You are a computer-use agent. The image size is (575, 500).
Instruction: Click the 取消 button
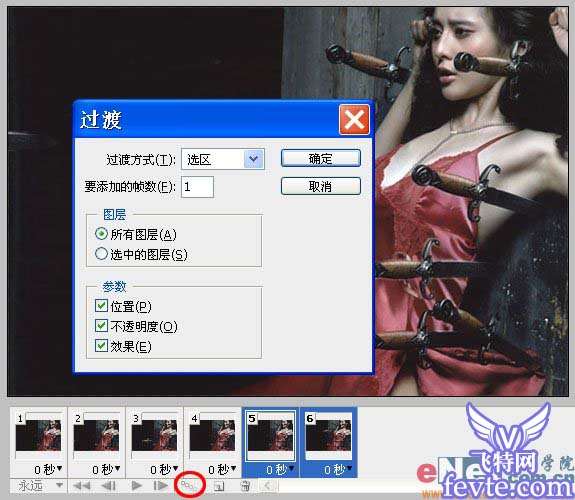321,186
